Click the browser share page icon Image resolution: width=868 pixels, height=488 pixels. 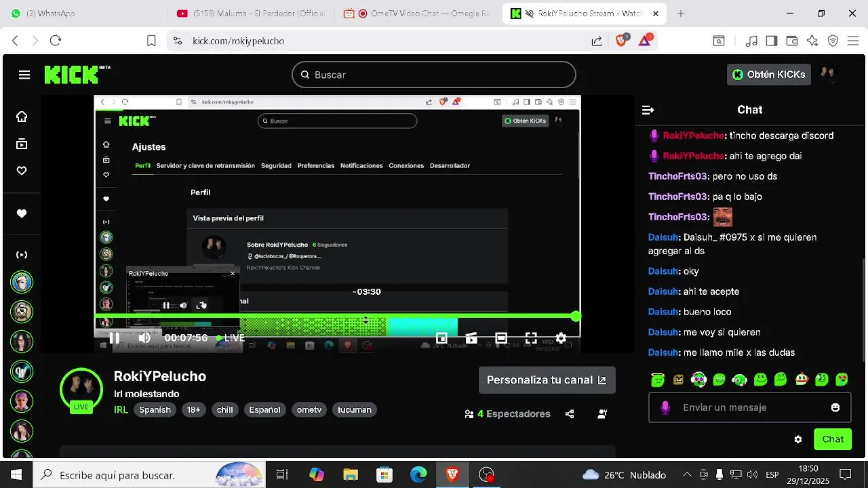(597, 41)
